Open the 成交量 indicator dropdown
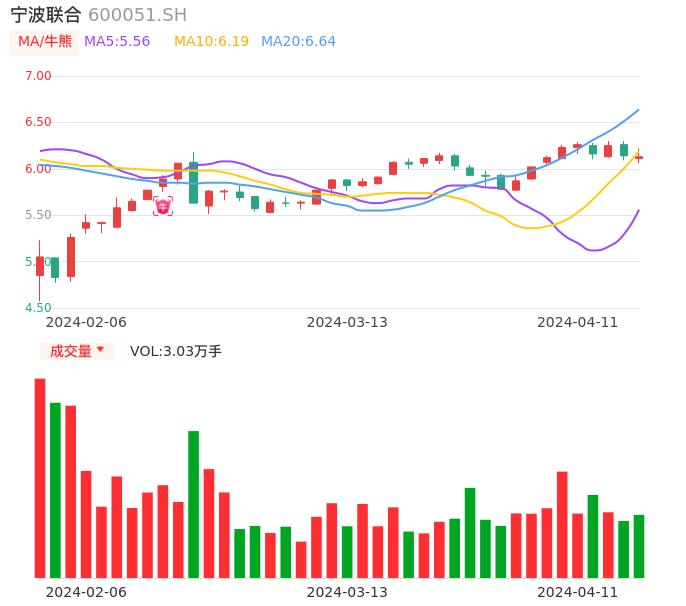The image size is (686, 606). (x=77, y=351)
